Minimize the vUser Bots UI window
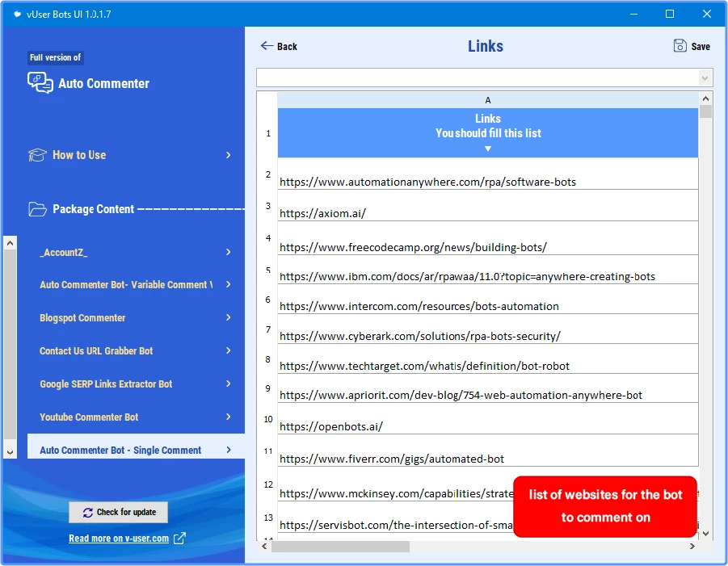 click(633, 14)
